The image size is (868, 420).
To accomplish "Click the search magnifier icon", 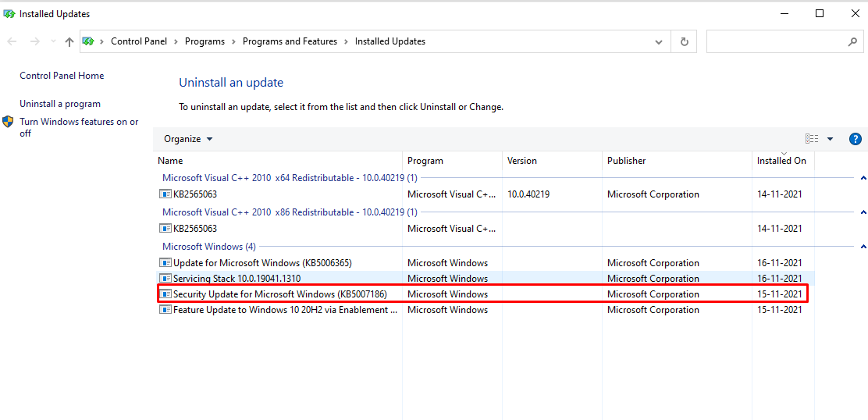I will [x=852, y=41].
